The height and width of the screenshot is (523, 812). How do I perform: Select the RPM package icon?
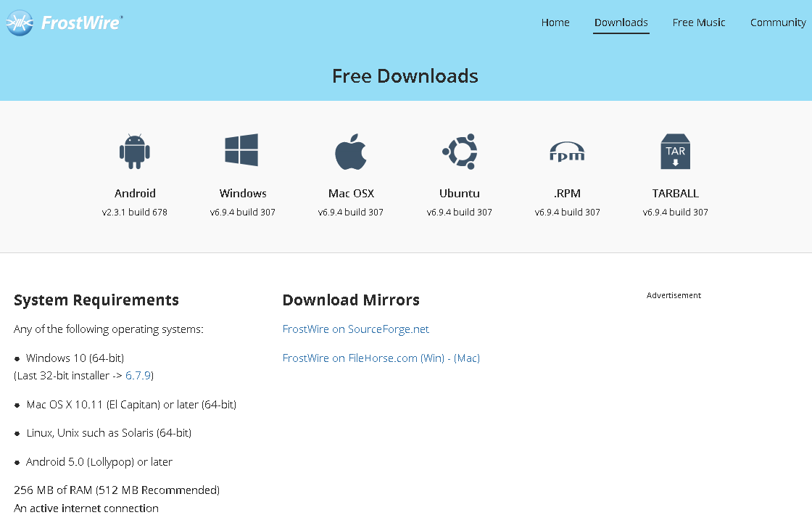point(567,152)
